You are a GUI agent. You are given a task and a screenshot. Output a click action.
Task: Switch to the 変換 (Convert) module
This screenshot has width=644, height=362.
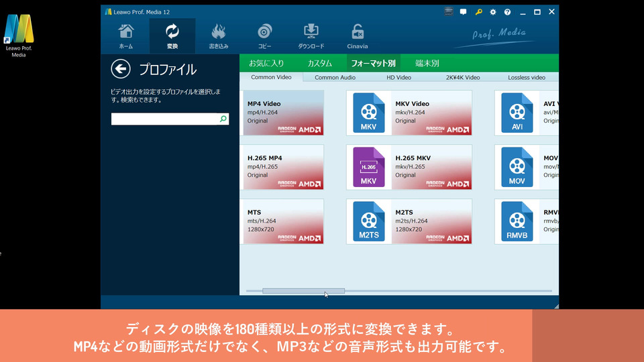pyautogui.click(x=172, y=36)
